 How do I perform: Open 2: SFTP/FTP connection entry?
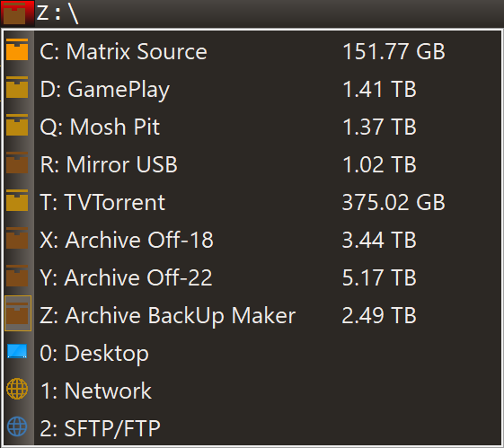point(252,428)
